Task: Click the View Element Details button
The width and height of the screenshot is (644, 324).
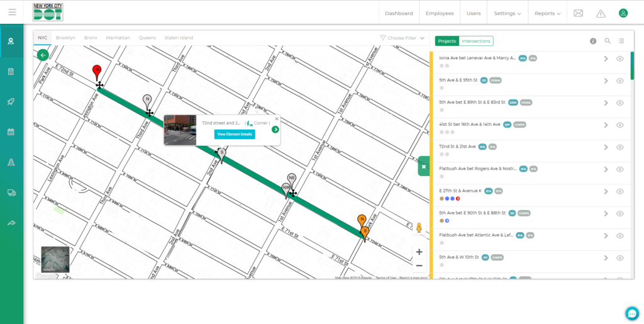Action: 235,134
